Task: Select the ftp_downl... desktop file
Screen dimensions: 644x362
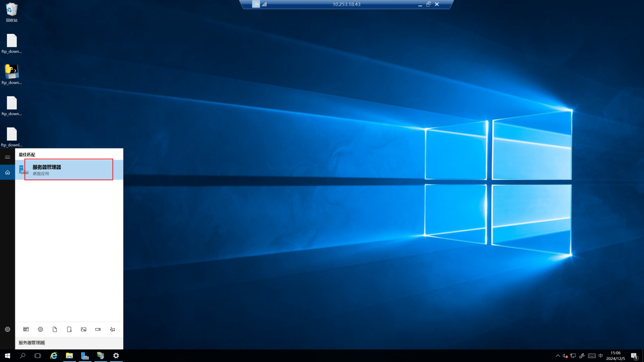Action: pos(12,137)
